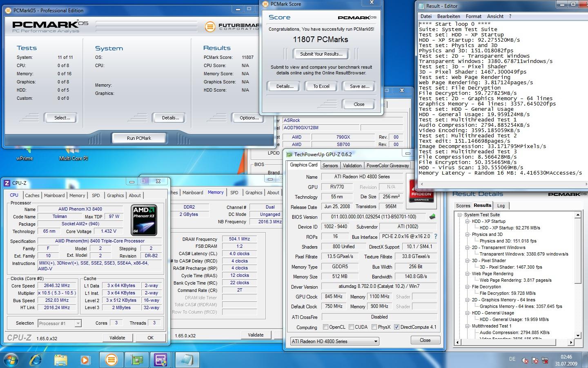Image resolution: width=588 pixels, height=368 pixels.
Task: Click the Save as... button in PCMark Score
Action: 359,86
